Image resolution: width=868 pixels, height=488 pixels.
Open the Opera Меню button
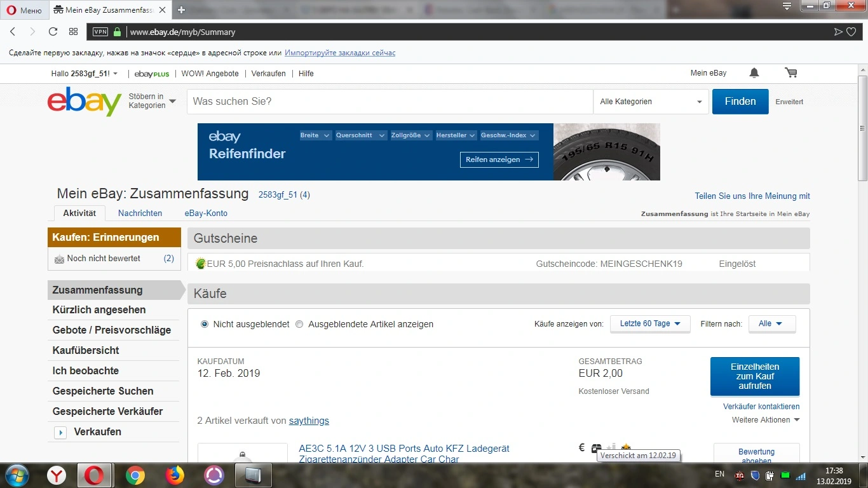coord(24,10)
